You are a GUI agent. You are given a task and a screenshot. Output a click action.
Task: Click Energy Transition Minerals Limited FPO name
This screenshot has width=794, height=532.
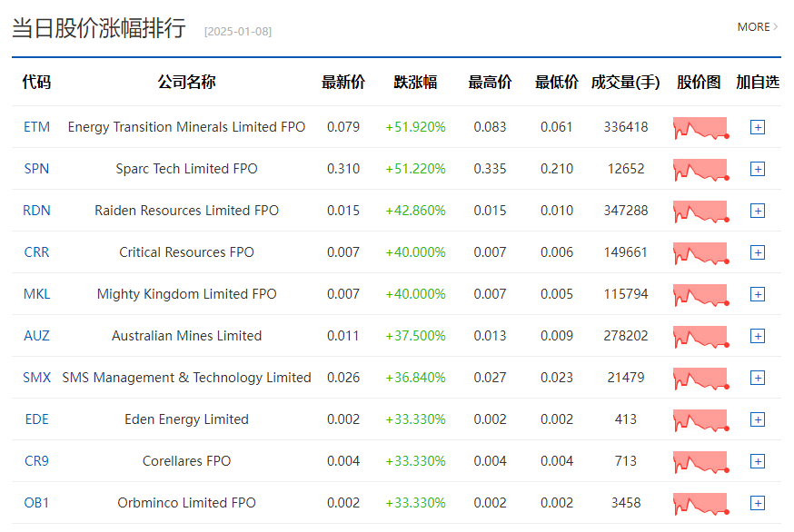186,127
